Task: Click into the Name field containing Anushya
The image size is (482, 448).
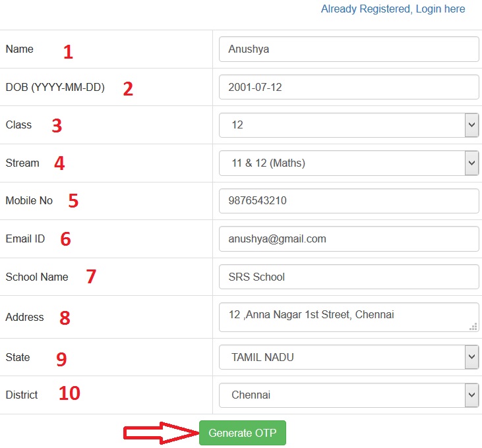Action: tap(348, 49)
